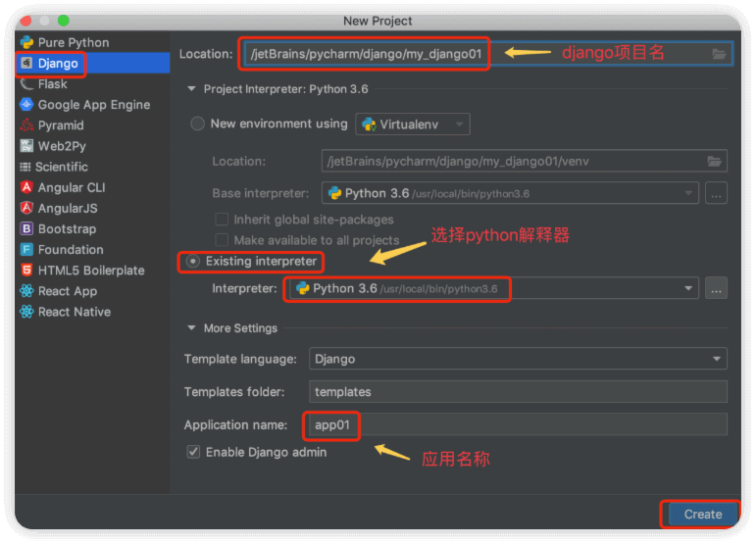
Task: Open existing Interpreter dropdown
Action: coord(494,288)
